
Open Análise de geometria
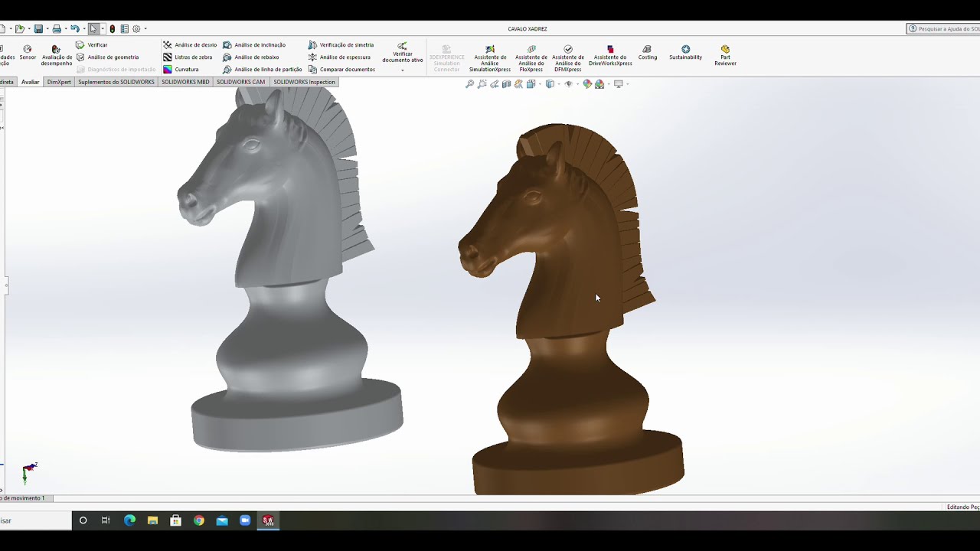tap(108, 57)
